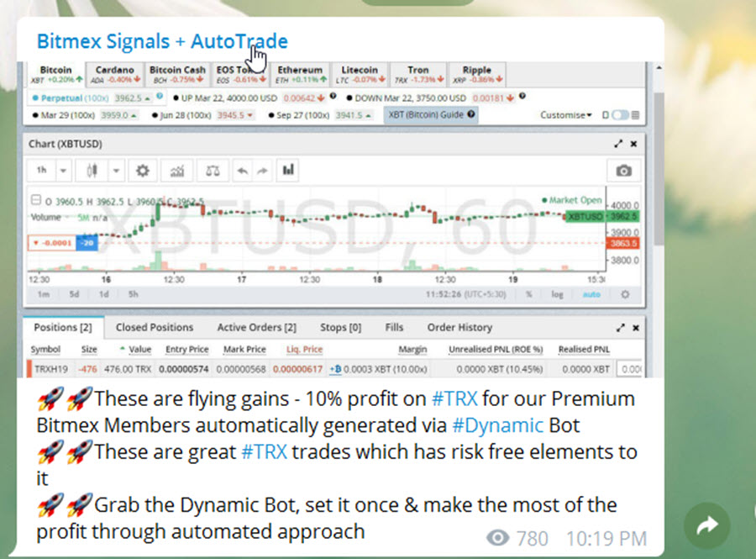Viewport: 756px width, 559px height.
Task: Maximize the Chart (XBTUSD) panel
Action: [x=618, y=144]
